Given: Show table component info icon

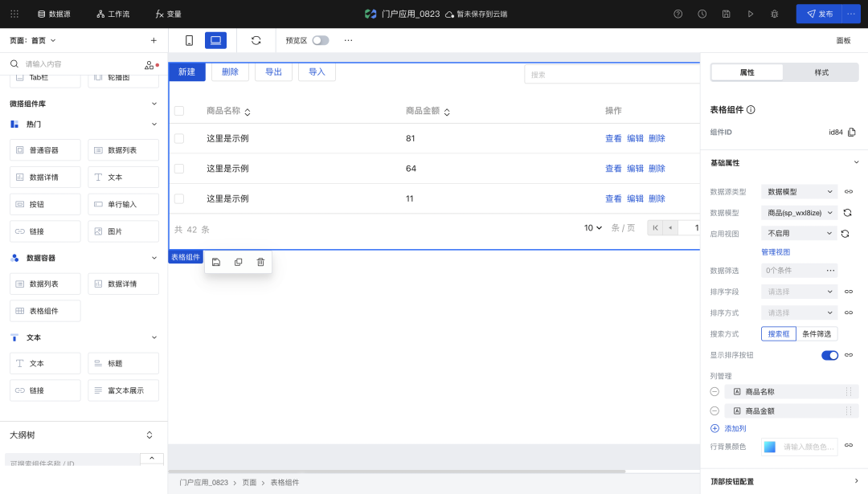Looking at the screenshot, I should (751, 109).
